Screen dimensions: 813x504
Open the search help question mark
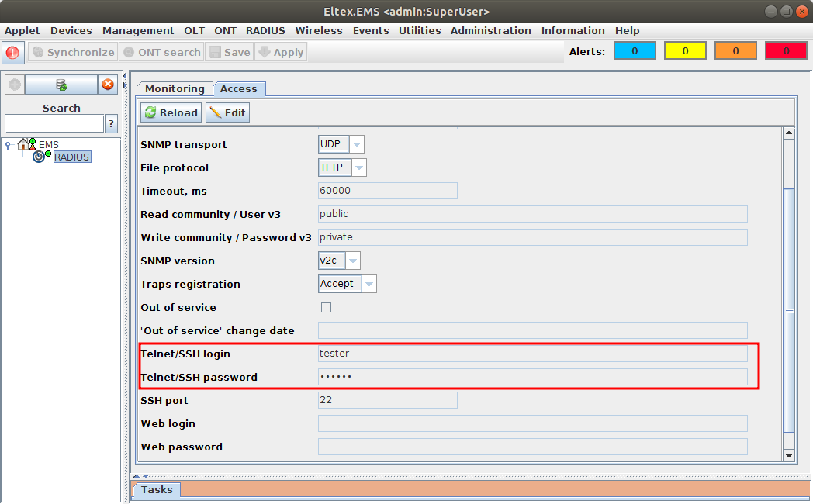111,124
